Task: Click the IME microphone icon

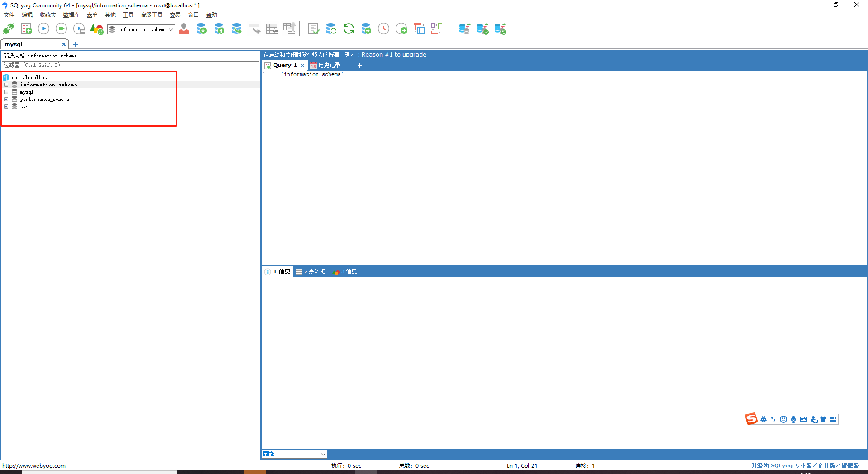Action: coord(793,419)
